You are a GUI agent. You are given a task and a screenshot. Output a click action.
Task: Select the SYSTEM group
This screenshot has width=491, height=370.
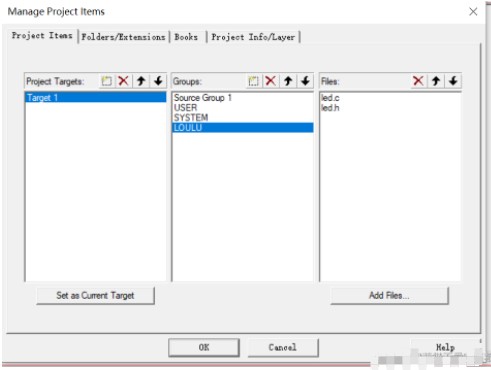tap(243, 117)
